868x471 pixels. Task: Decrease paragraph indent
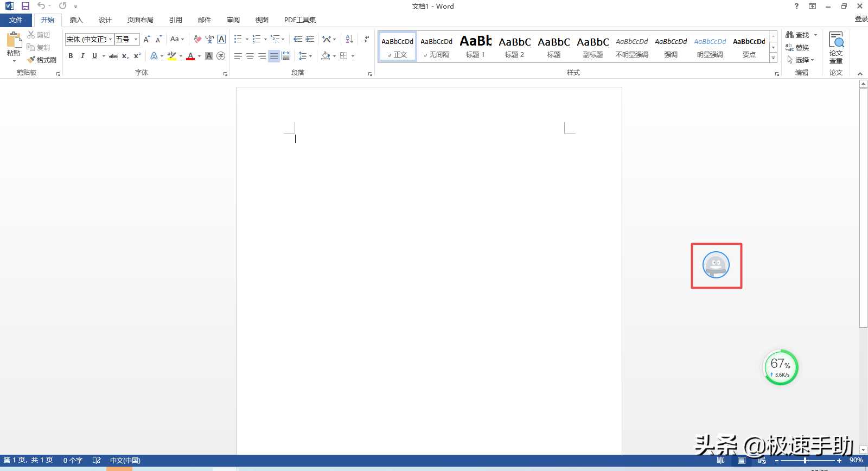298,39
